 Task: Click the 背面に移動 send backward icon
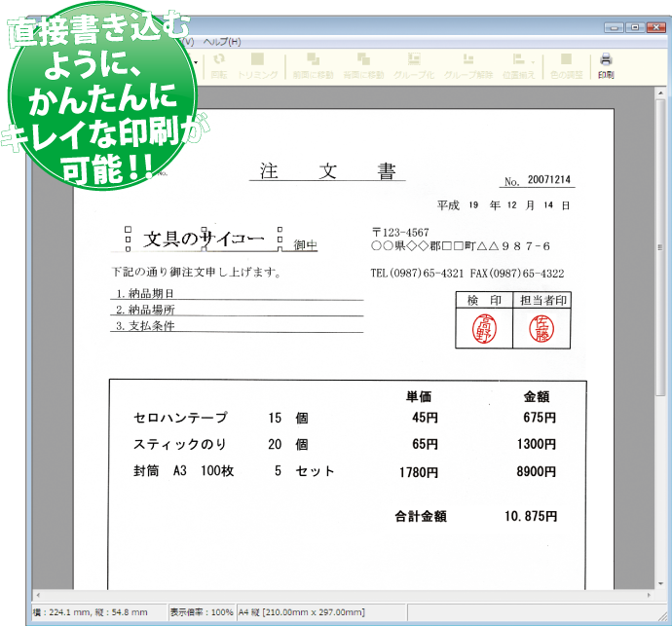click(x=362, y=64)
